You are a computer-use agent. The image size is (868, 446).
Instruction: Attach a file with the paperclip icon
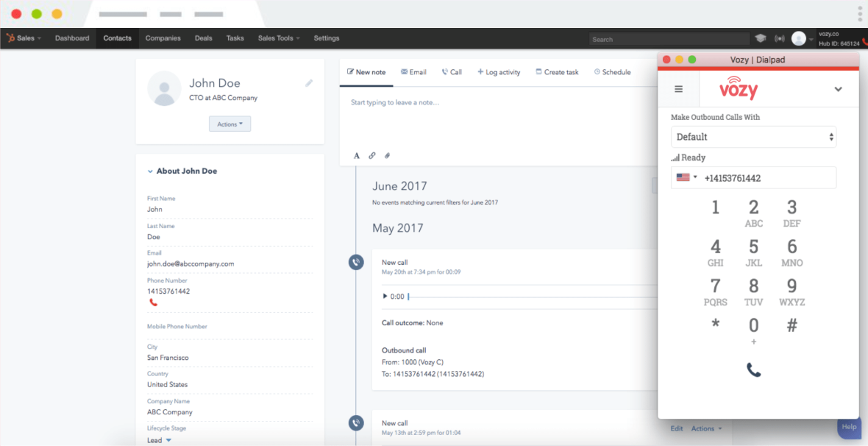(387, 155)
